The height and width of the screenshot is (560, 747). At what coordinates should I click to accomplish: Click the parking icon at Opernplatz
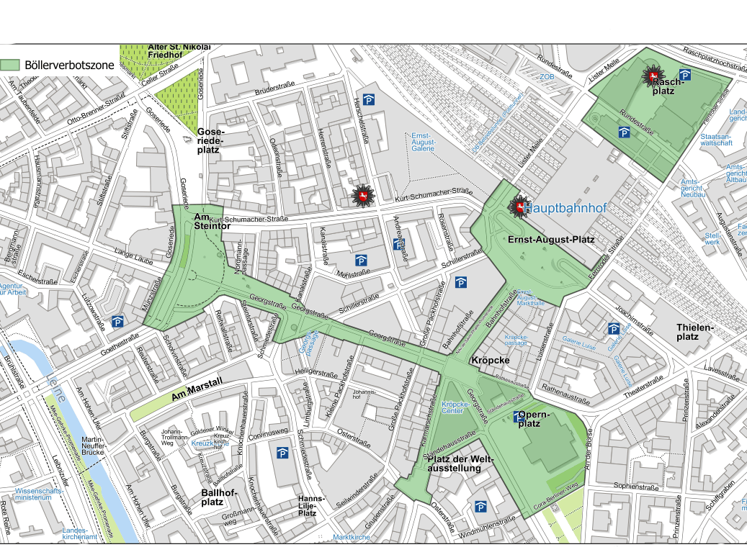pyautogui.click(x=518, y=417)
